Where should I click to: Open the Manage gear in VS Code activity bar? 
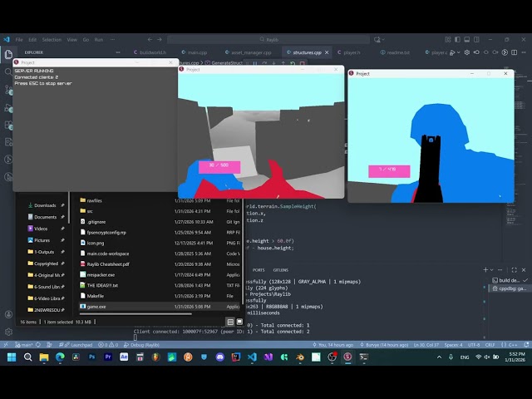point(8,332)
